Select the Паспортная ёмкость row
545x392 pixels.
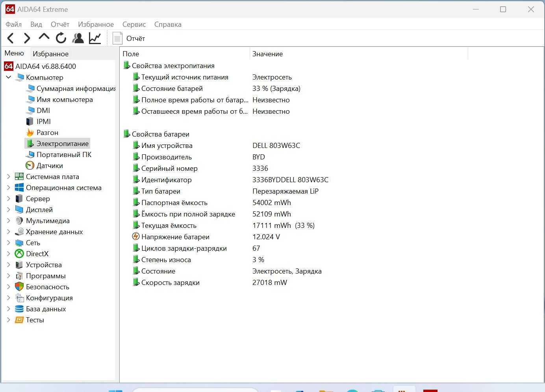(212, 203)
